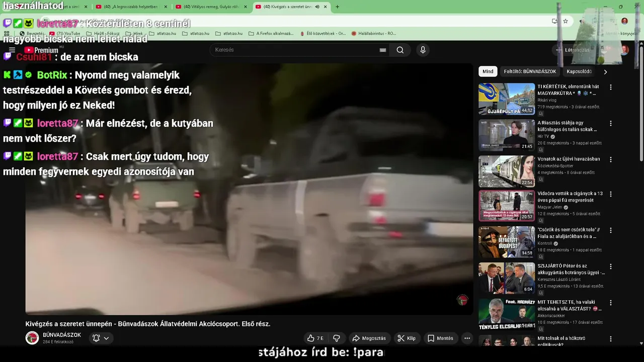
Task: Open Létrehozás create button
Action: point(572,50)
